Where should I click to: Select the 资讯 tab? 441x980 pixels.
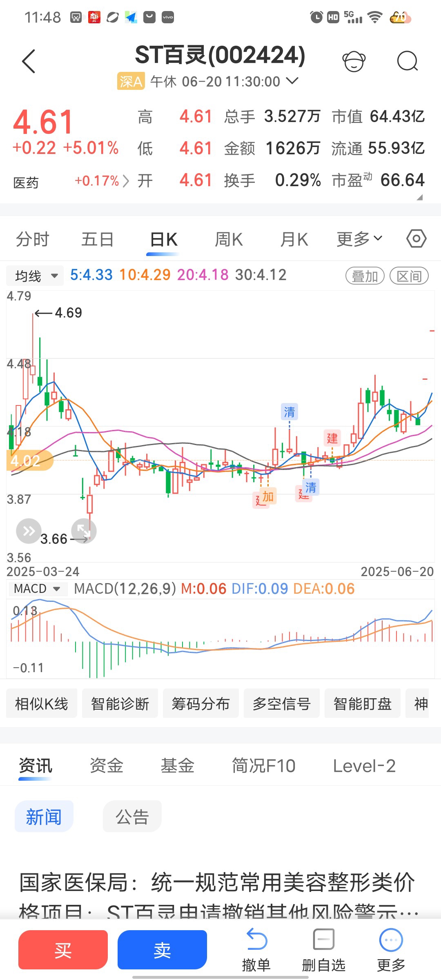click(36, 766)
